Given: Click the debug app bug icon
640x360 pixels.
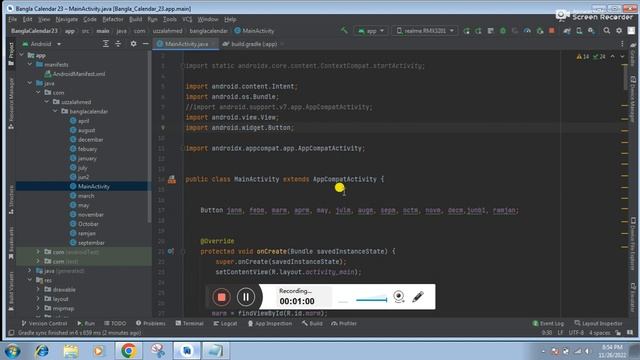Looking at the screenshot, I should pos(503,31).
